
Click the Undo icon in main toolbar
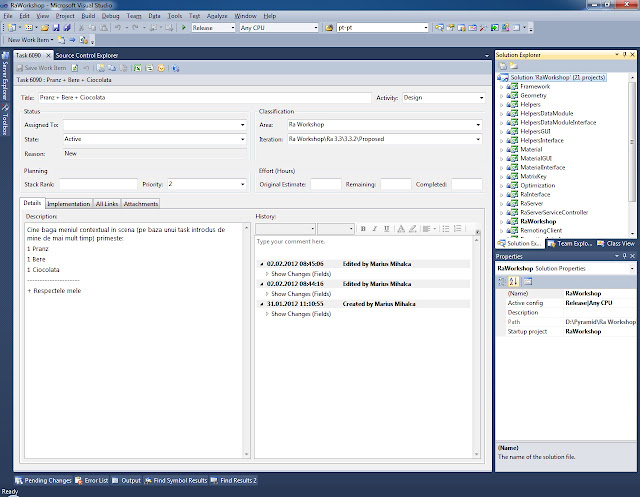tap(118, 28)
